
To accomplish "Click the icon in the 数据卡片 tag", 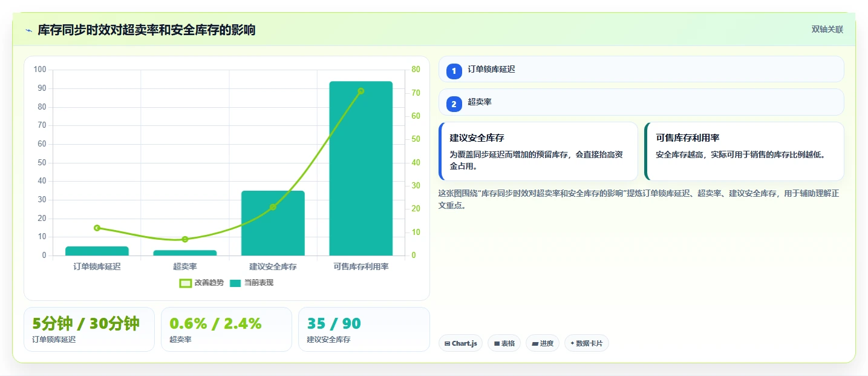I will 572,343.
